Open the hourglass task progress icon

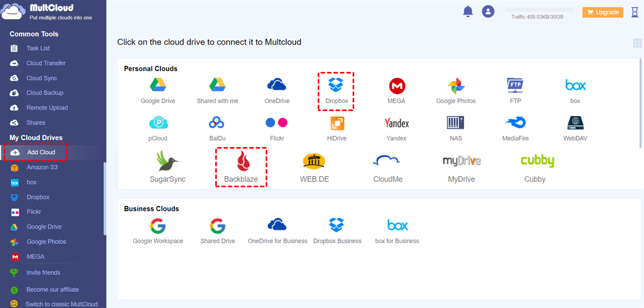pos(634,12)
